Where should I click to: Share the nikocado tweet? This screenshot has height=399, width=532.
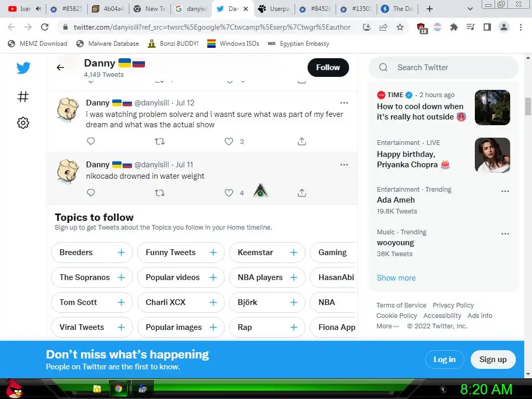tap(302, 193)
